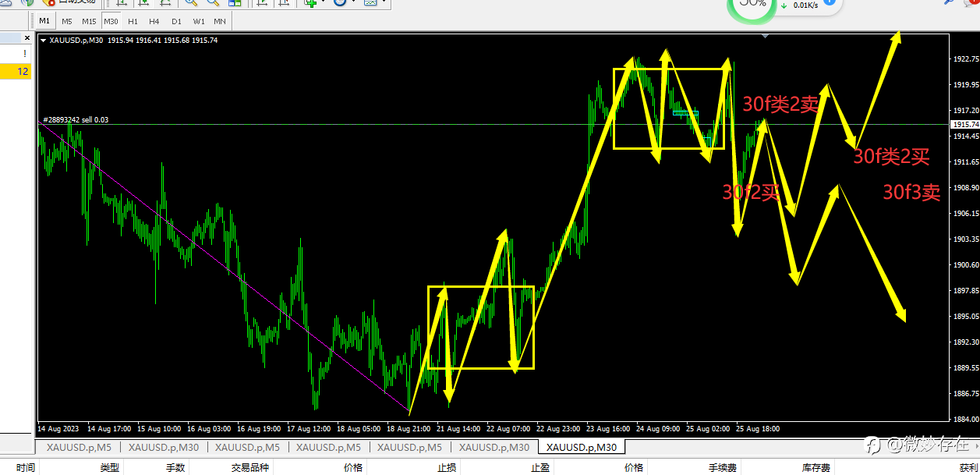Sort orders by 手数 column

(x=175, y=467)
